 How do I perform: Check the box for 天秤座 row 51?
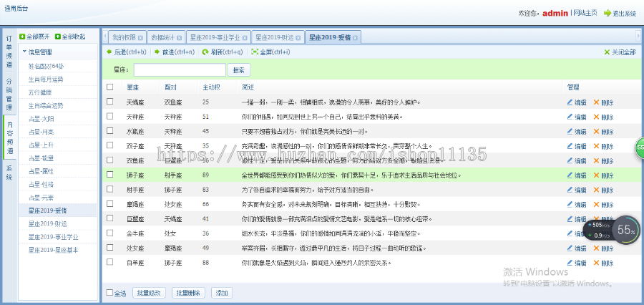109,116
